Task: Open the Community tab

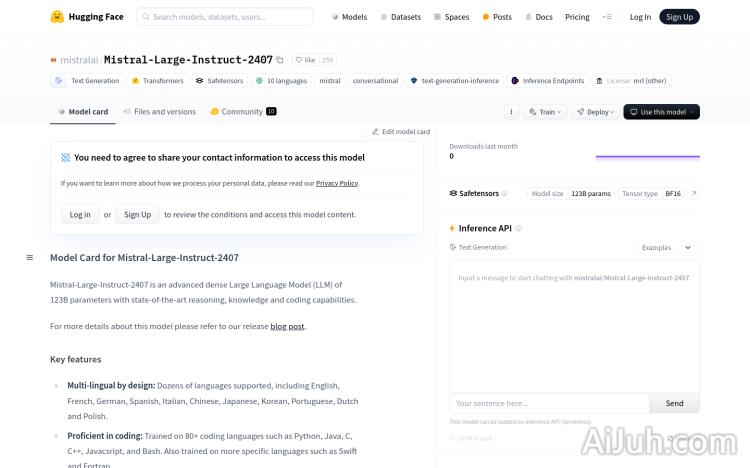Action: (x=242, y=111)
